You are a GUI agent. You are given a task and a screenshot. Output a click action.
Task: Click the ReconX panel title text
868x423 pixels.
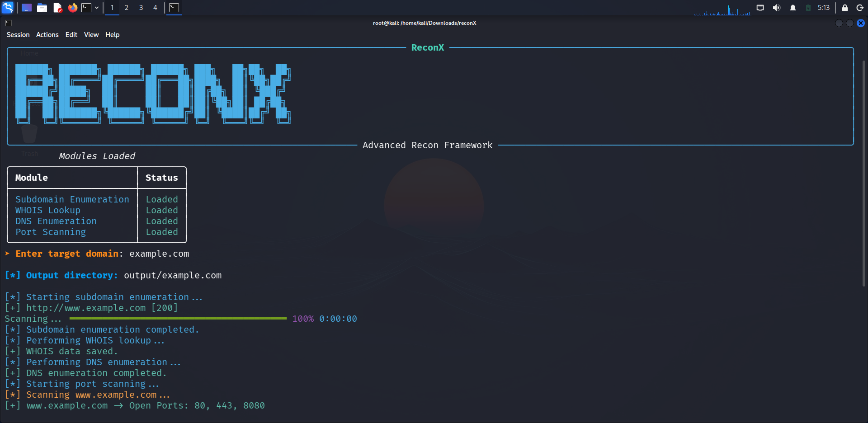(428, 47)
